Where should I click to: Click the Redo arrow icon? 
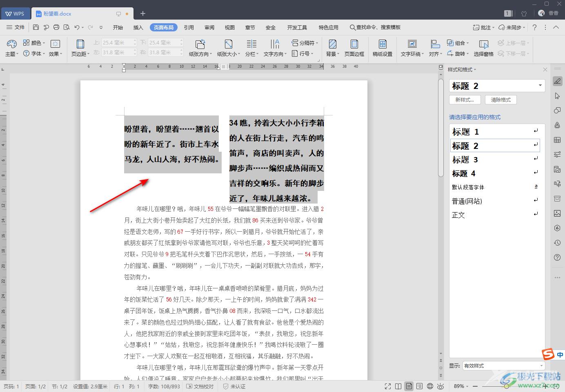click(x=90, y=27)
